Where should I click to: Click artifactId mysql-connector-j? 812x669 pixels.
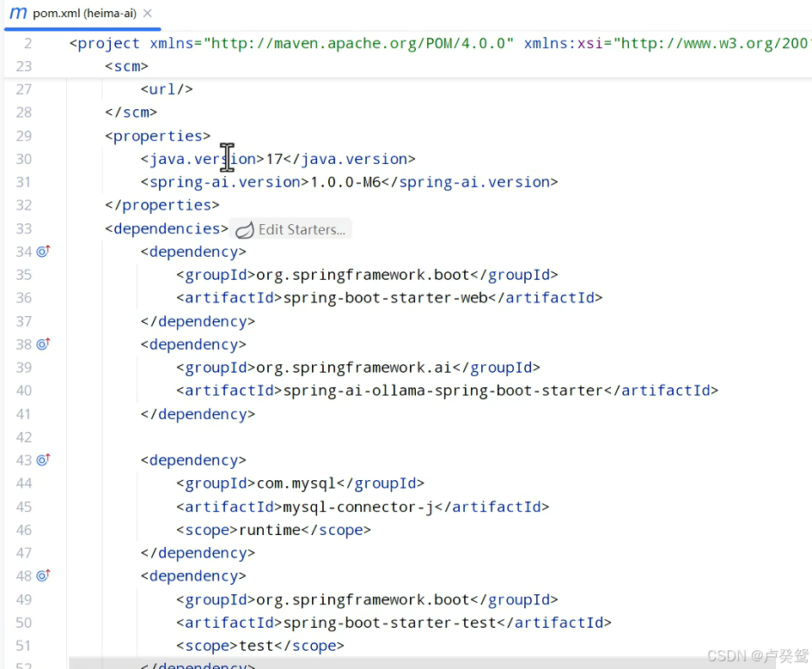(x=358, y=507)
